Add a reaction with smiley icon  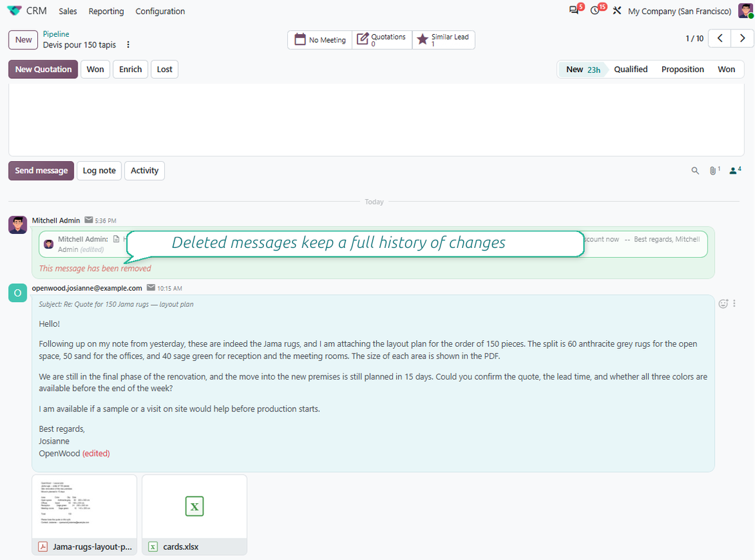pyautogui.click(x=723, y=303)
